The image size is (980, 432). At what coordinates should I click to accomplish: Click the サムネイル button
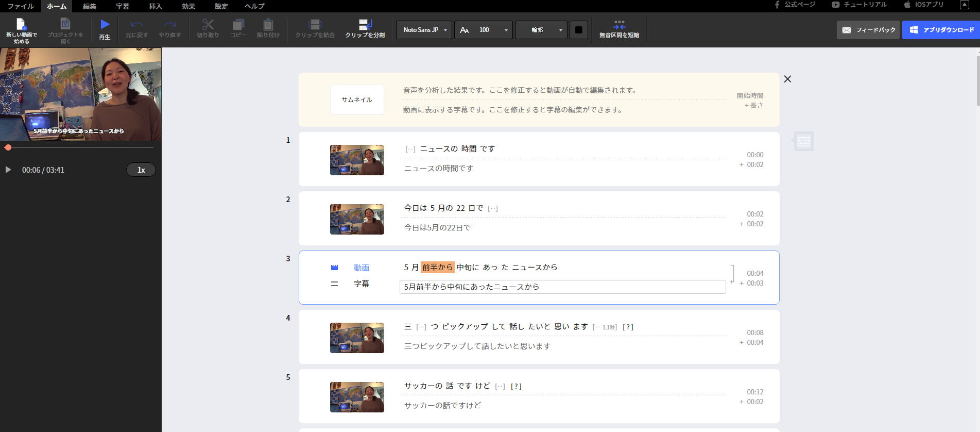pos(357,99)
